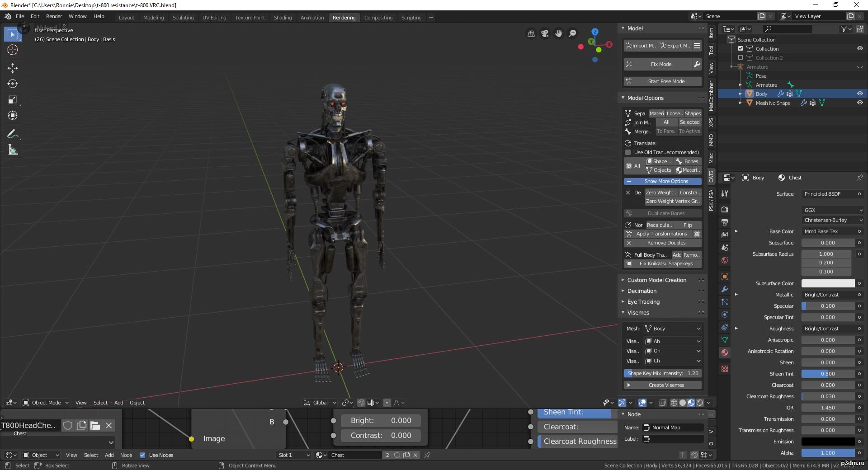Click the Shape Key Mix Intensity field
The height and width of the screenshot is (470, 868).
pyautogui.click(x=663, y=373)
